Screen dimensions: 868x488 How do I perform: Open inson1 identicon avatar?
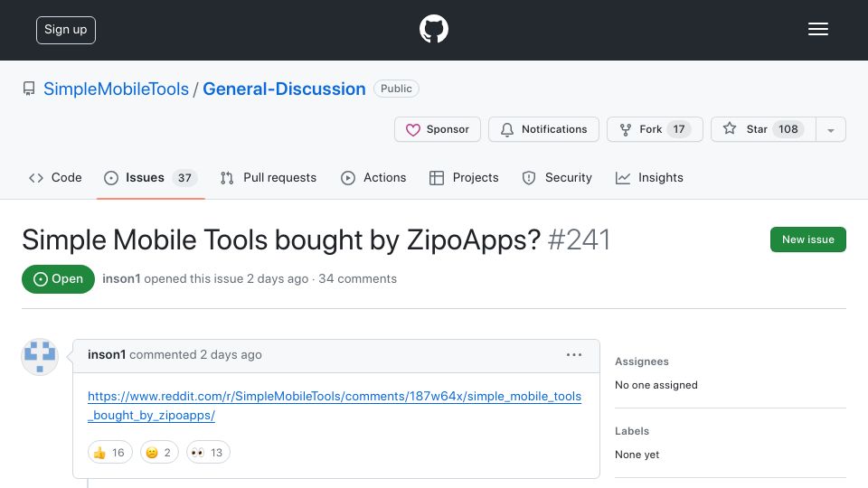(40, 357)
